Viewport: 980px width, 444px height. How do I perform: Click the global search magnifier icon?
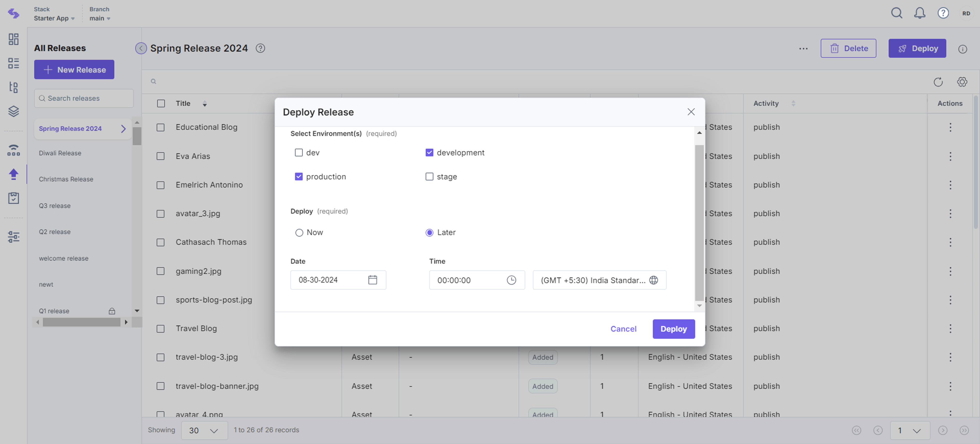click(896, 13)
